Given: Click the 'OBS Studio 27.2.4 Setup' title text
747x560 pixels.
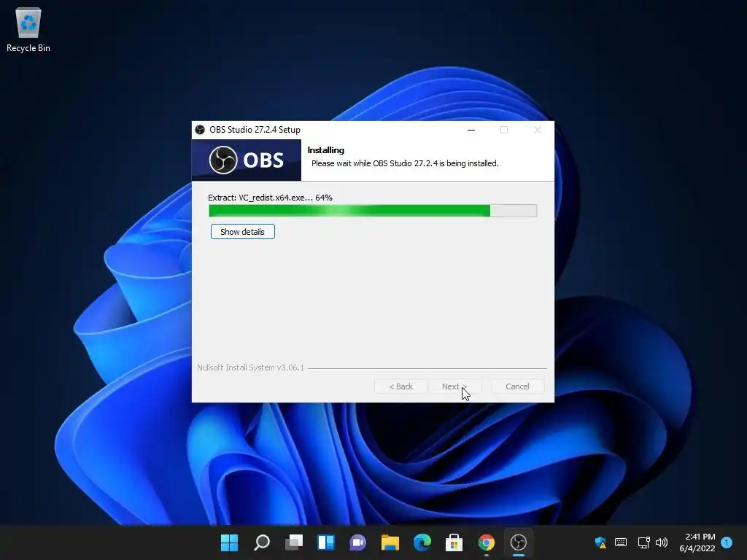Looking at the screenshot, I should pos(255,130).
